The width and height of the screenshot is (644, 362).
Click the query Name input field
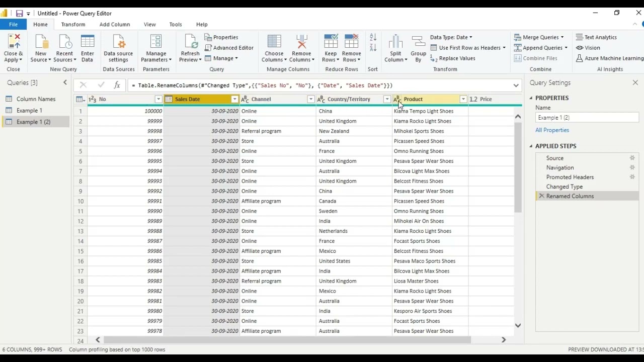tap(587, 118)
